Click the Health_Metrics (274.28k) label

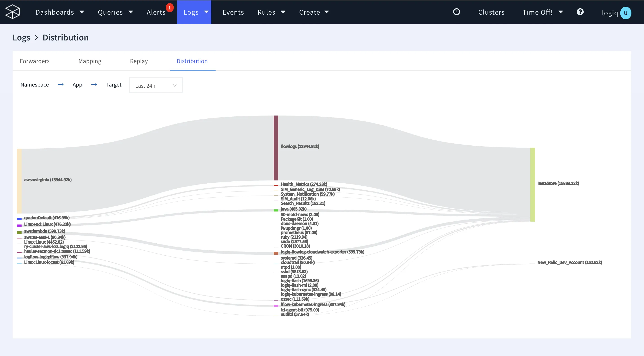point(304,184)
